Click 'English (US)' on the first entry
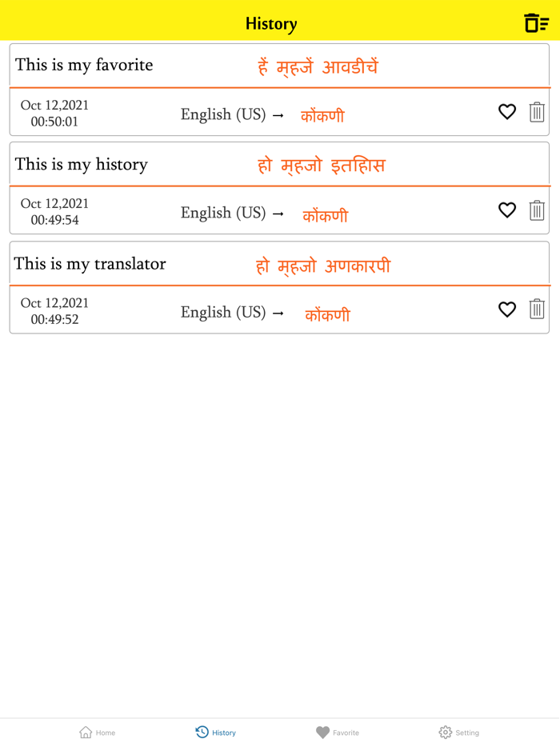The image size is (560, 747). (x=224, y=114)
